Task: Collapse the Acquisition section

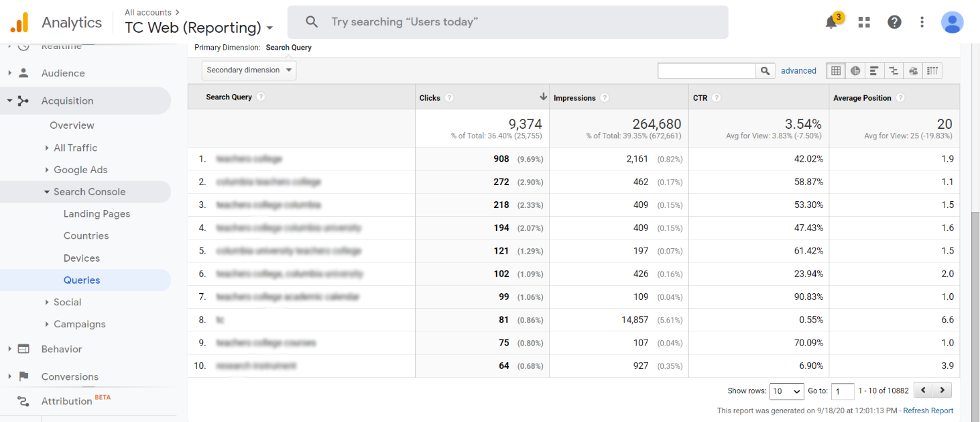Action: pos(9,101)
